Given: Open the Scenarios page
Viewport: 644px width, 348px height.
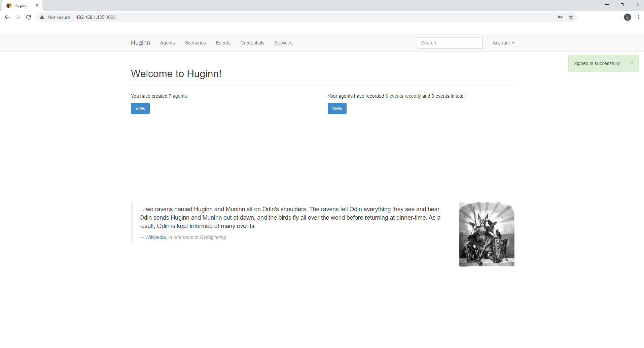Looking at the screenshot, I should click(x=195, y=43).
